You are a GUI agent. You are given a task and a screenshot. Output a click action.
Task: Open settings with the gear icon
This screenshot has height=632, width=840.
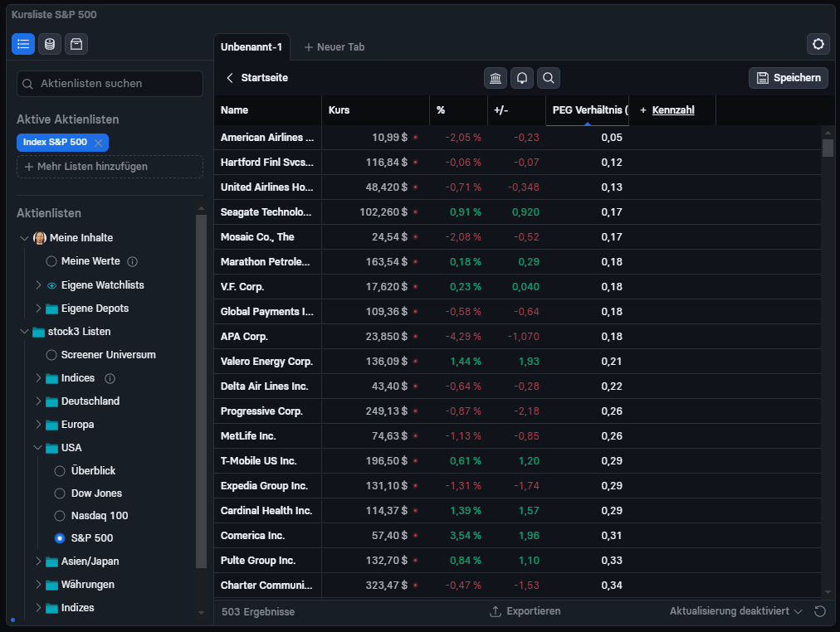[818, 44]
